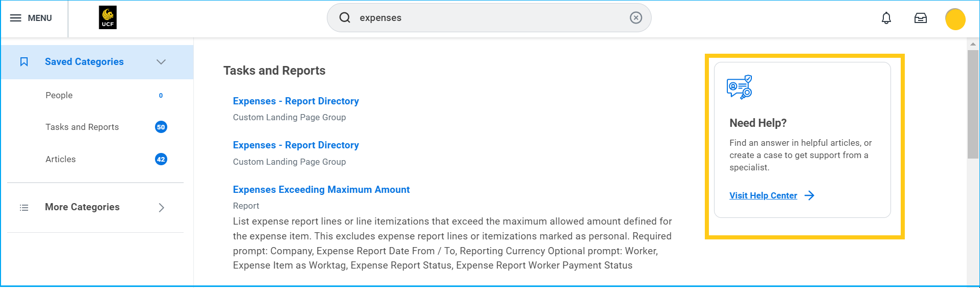
Task: Click inside the expenses search field
Action: [486, 18]
